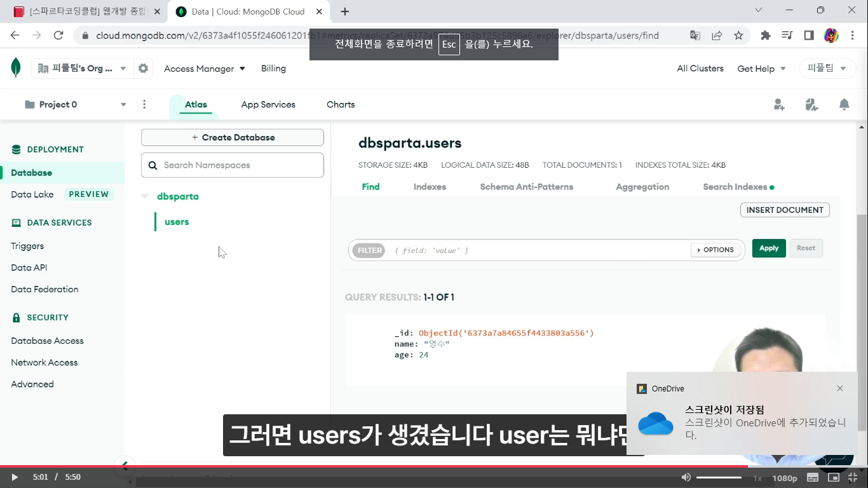Select the Find tab
Image resolution: width=868 pixels, height=488 pixels.
(370, 187)
